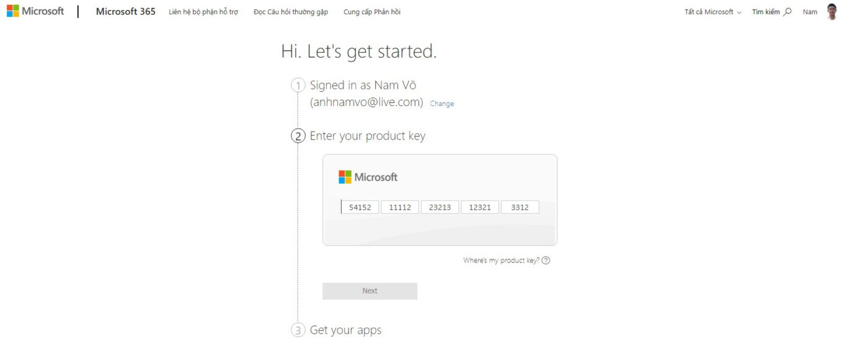This screenshot has width=868, height=363.
Task: Open Đọc Câu hỏi thường gặp
Action: point(291,12)
